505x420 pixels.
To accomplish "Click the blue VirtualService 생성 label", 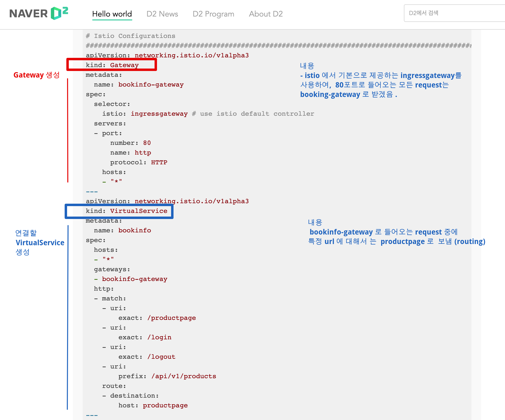I will coord(40,242).
